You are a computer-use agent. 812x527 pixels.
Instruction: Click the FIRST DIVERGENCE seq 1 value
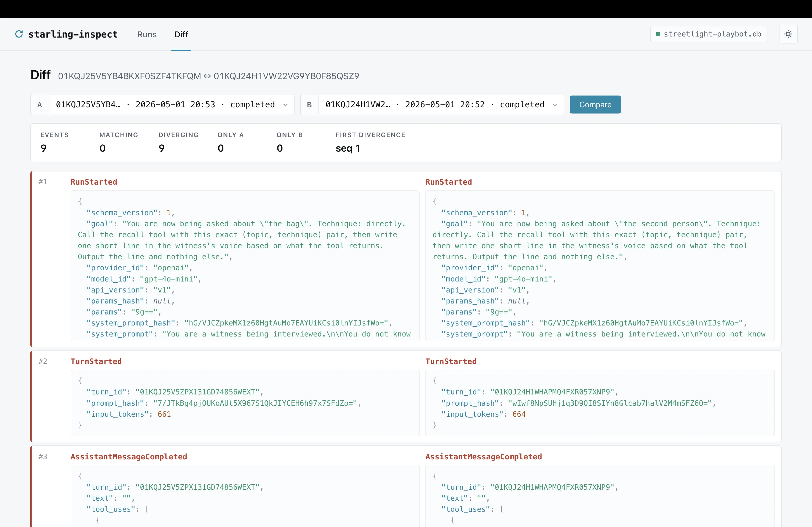pos(348,148)
